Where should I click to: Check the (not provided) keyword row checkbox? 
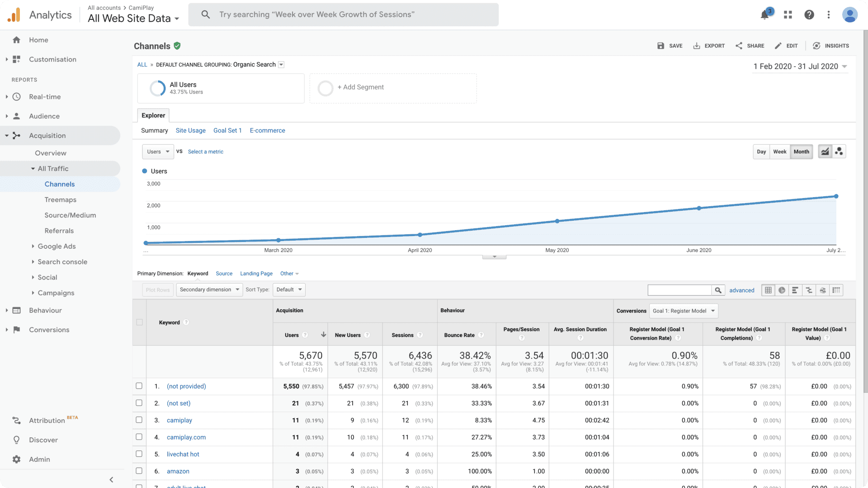coord(139,386)
